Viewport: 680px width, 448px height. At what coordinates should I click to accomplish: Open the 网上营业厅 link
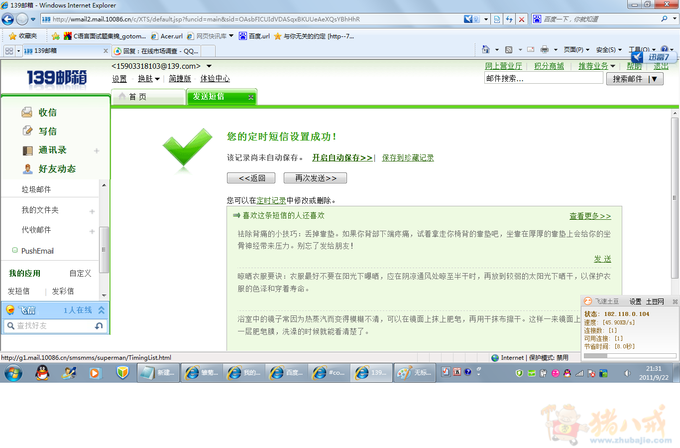coord(503,66)
